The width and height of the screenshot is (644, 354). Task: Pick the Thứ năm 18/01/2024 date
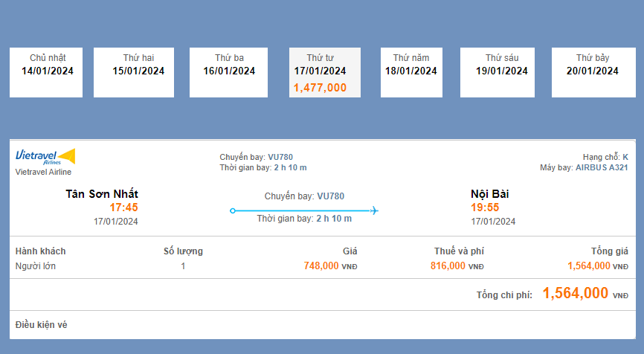411,72
